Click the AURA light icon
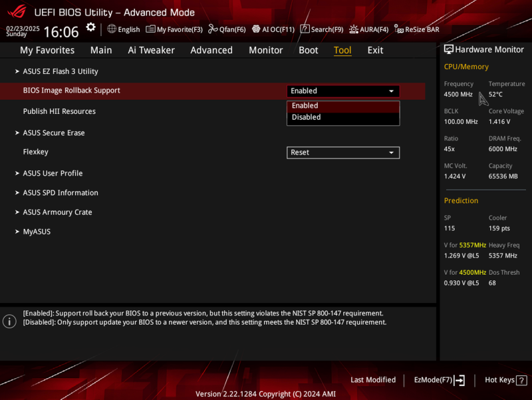Screen dimensions: 532x400 [x=354, y=29]
